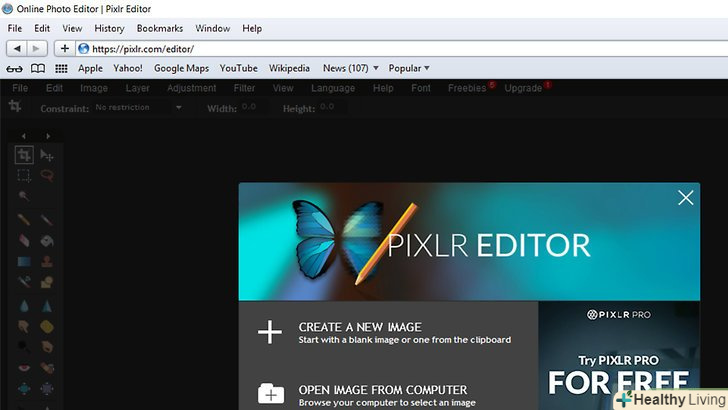Open browser File menu
The image size is (728, 410).
[14, 28]
